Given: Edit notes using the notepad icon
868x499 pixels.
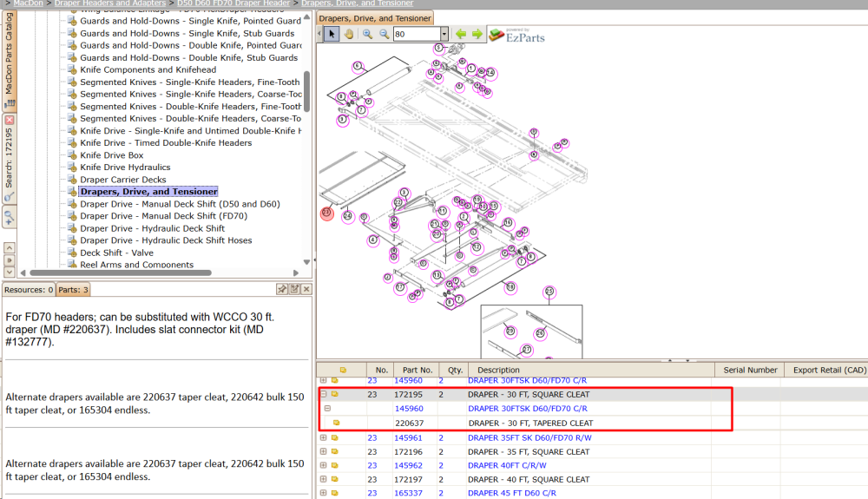Looking at the screenshot, I should pyautogui.click(x=294, y=289).
